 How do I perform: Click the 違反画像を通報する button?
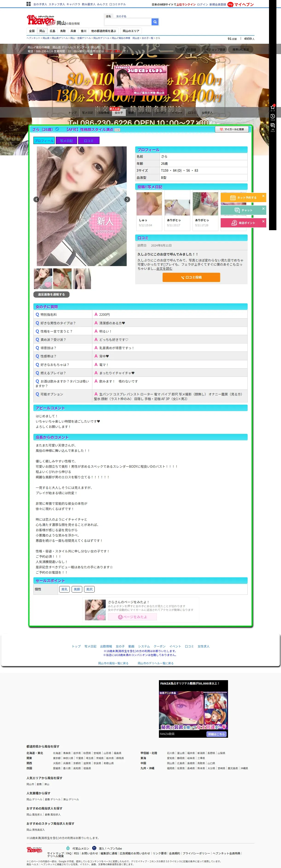[51, 294]
